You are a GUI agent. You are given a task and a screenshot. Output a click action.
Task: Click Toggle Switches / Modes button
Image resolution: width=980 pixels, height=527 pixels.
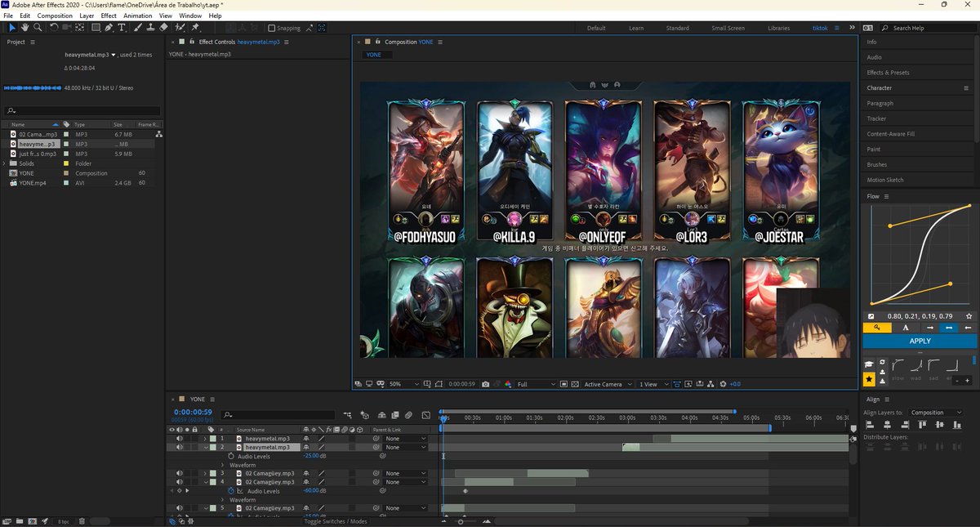coord(336,521)
